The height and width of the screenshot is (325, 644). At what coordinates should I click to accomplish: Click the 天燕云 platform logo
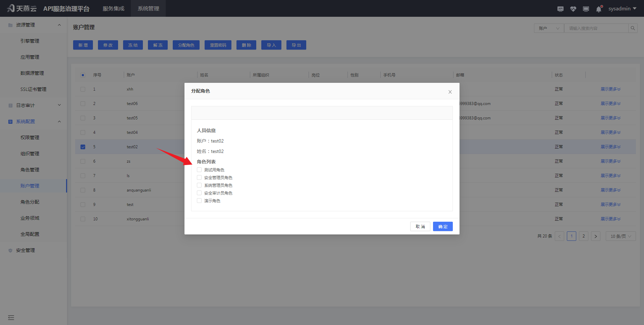click(21, 8)
